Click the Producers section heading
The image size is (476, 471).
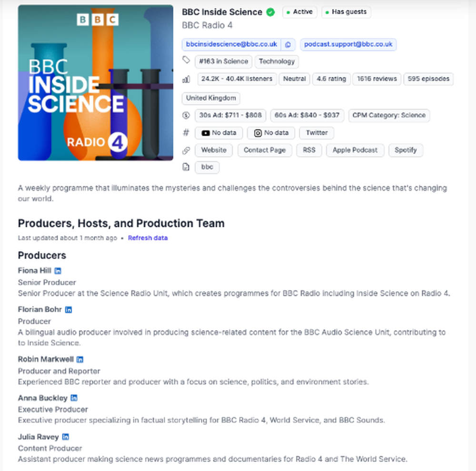[42, 255]
